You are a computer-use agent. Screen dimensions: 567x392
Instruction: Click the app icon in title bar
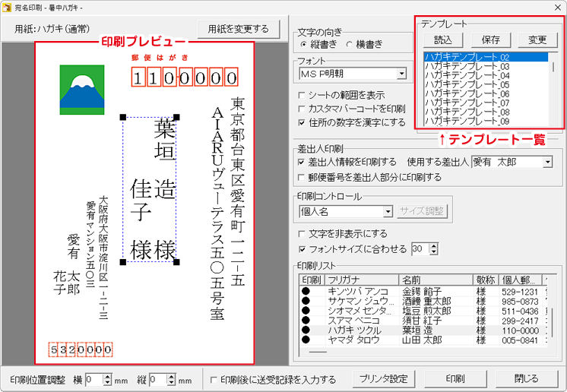[8, 7]
